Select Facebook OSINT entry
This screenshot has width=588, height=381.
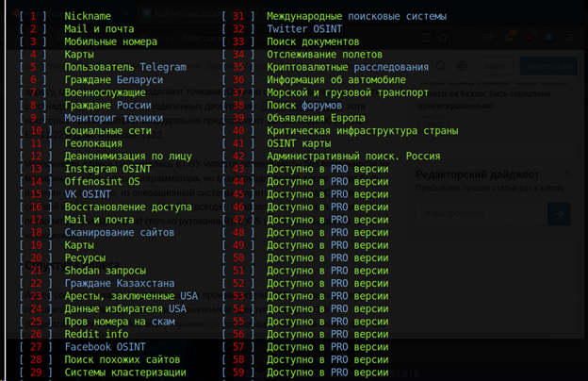click(105, 347)
